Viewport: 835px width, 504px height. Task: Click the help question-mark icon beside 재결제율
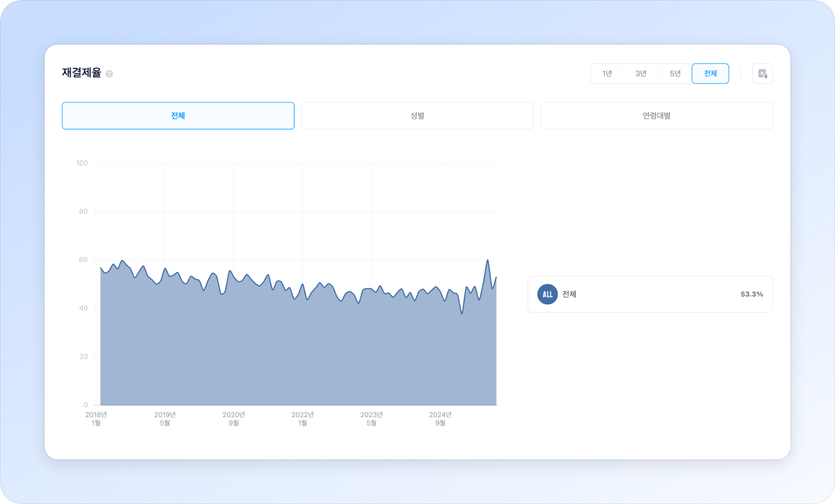click(109, 73)
